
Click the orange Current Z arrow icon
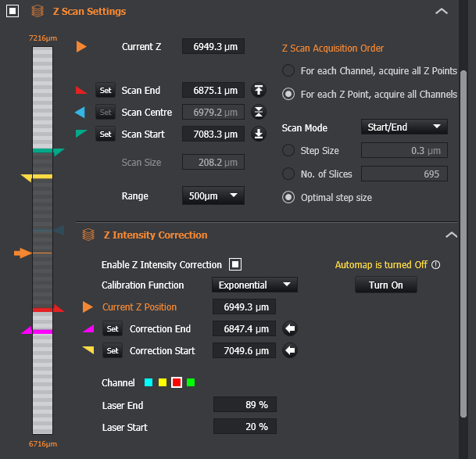pos(81,47)
